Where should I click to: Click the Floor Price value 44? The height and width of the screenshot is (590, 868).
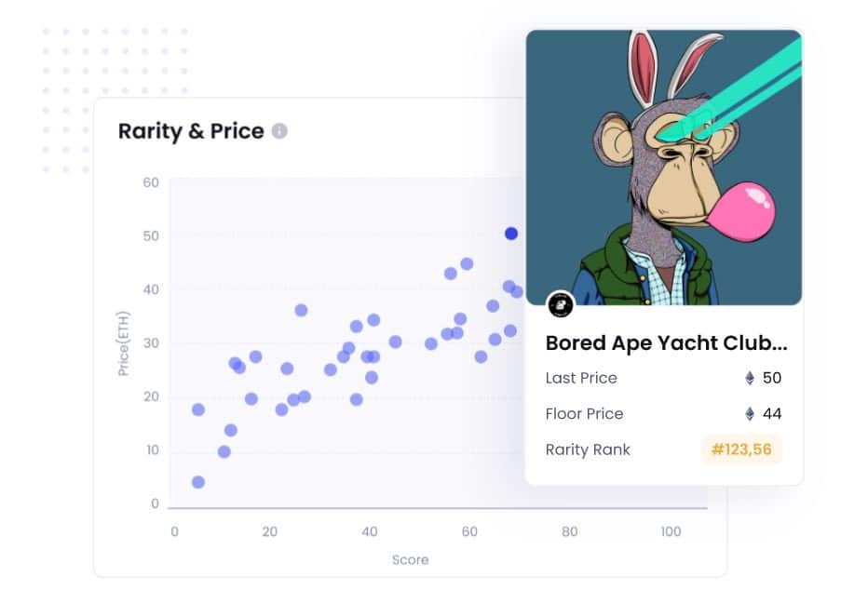772,413
